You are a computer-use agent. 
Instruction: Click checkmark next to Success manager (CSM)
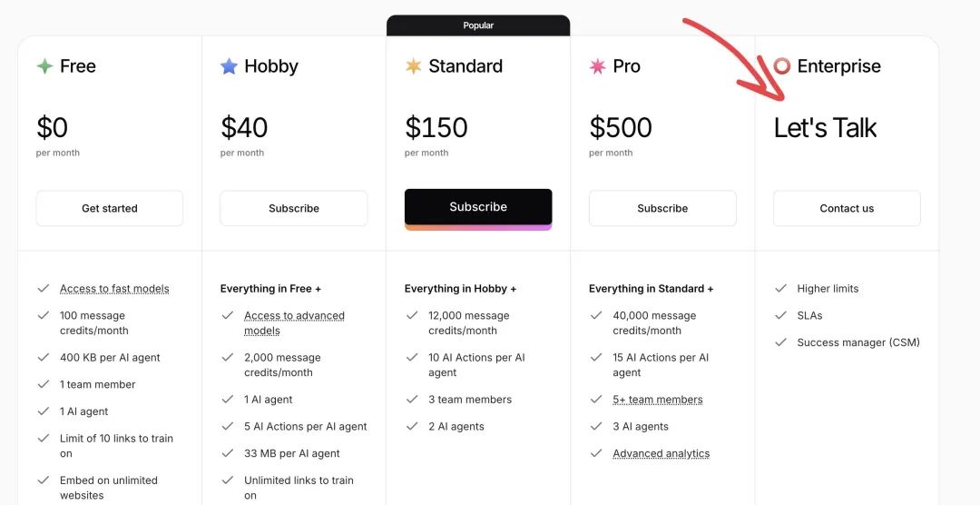coord(780,342)
